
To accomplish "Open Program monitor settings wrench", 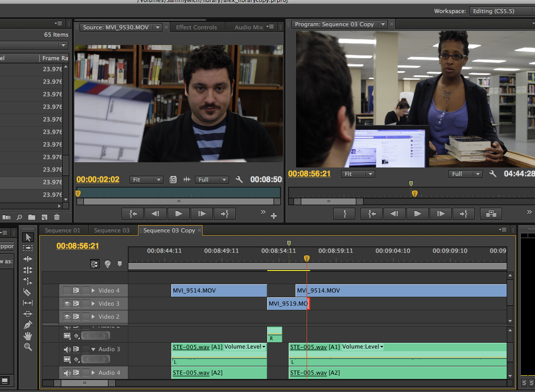I will click(493, 174).
